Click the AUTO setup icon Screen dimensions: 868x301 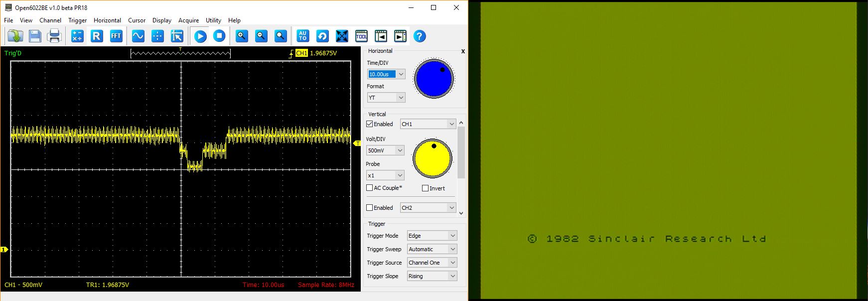coord(302,36)
